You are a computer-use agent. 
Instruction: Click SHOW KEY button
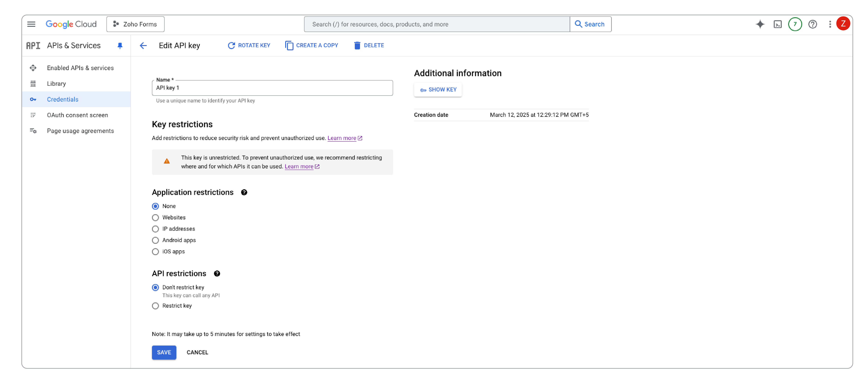[438, 89]
